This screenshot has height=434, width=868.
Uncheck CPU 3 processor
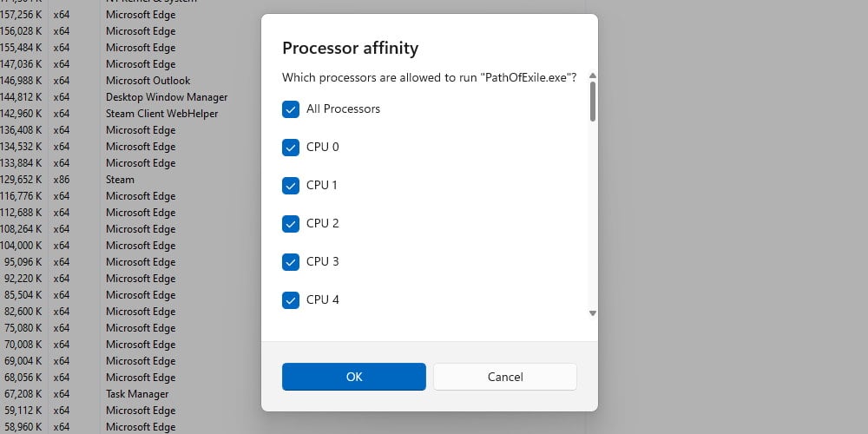291,262
